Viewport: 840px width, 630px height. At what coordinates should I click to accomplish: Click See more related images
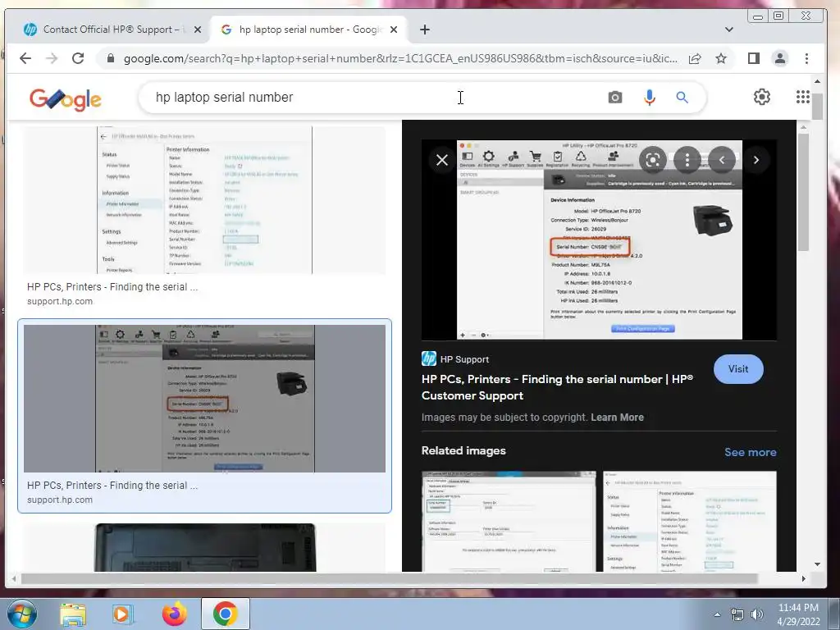pos(750,452)
